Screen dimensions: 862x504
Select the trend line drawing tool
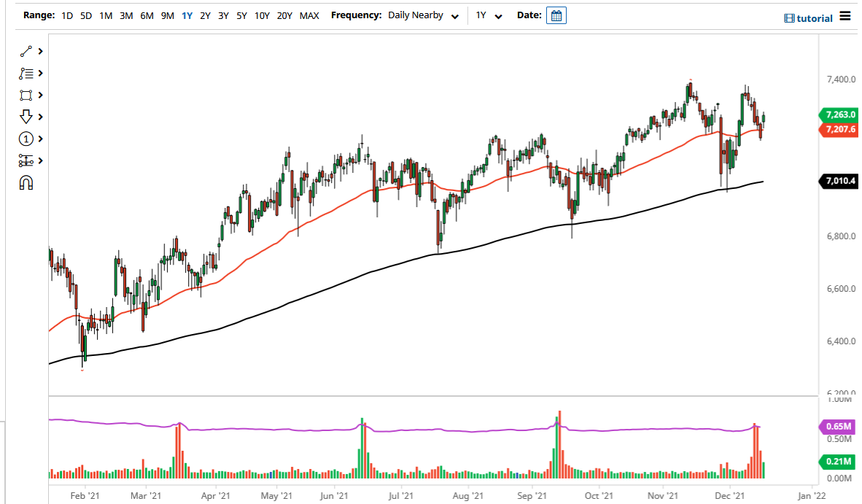click(26, 51)
